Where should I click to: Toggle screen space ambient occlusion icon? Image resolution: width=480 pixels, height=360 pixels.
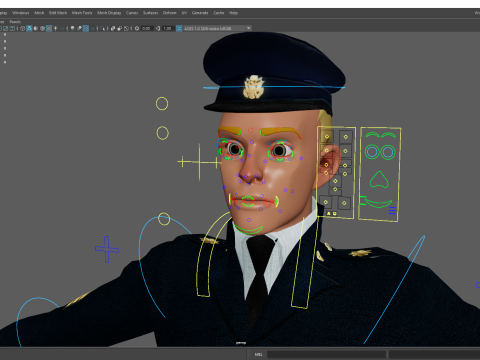coord(72,28)
